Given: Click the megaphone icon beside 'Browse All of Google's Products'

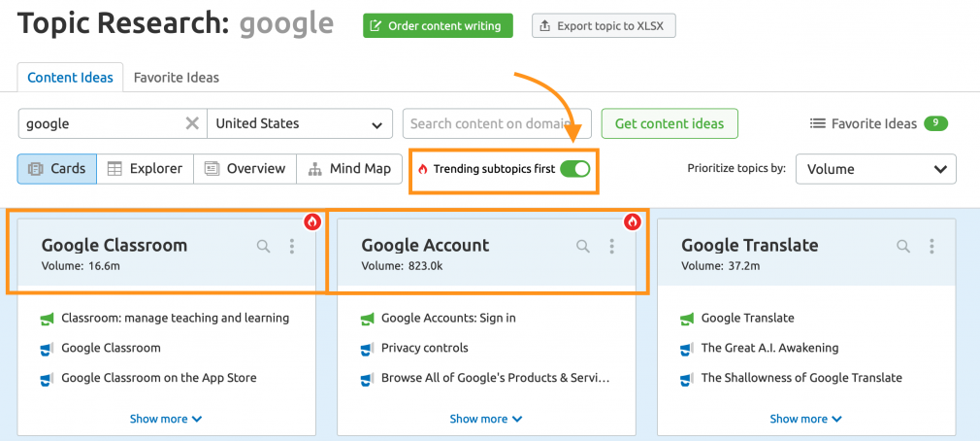Looking at the screenshot, I should [x=367, y=379].
